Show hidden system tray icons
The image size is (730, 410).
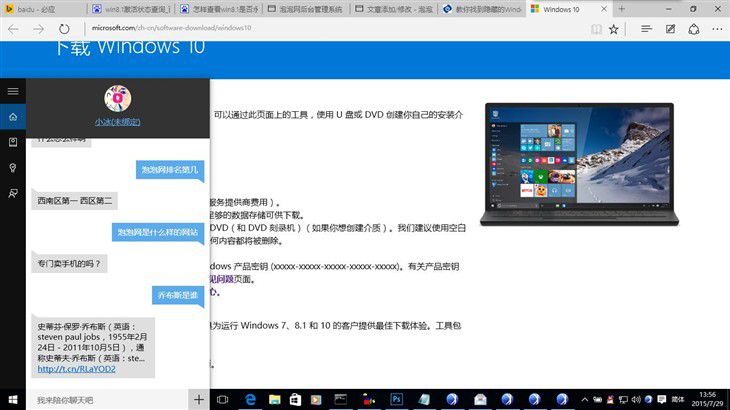(585, 399)
